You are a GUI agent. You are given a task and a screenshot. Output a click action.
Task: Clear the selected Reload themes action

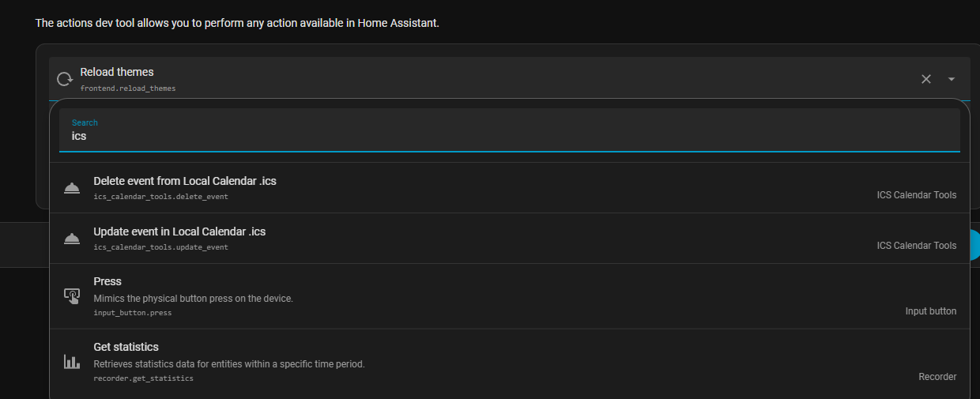[926, 79]
